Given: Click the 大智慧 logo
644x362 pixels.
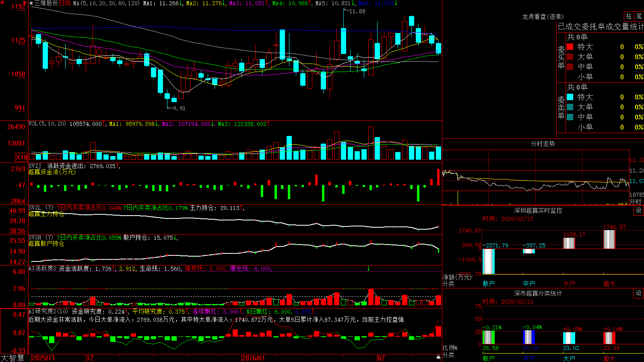Looking at the screenshot, I should 12,358.
